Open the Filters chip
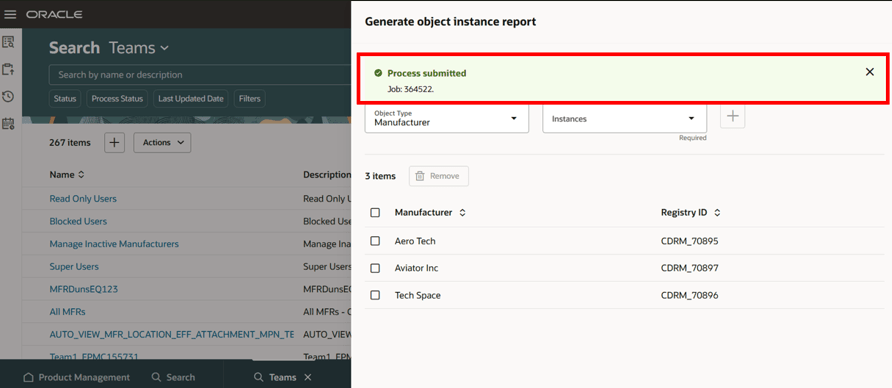Viewport: 892px width, 388px height. click(250, 99)
